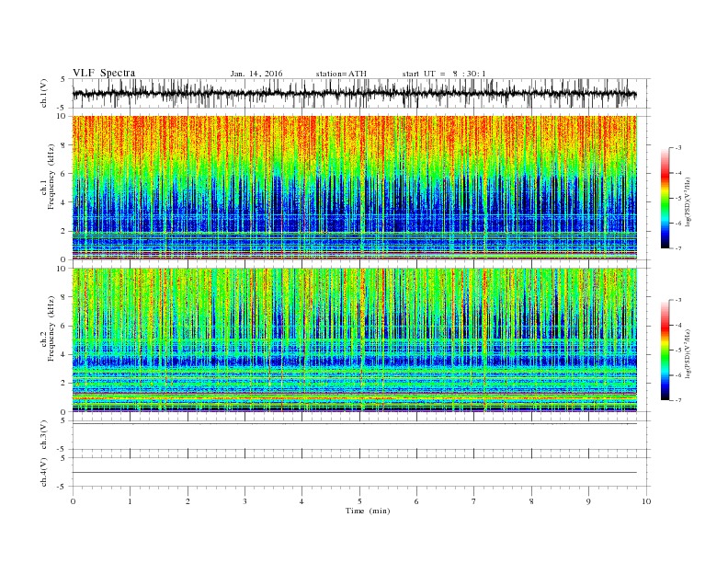Click the "station=ATH" header text
Image resolution: width=728 pixels, height=563 pixels.
click(341, 74)
